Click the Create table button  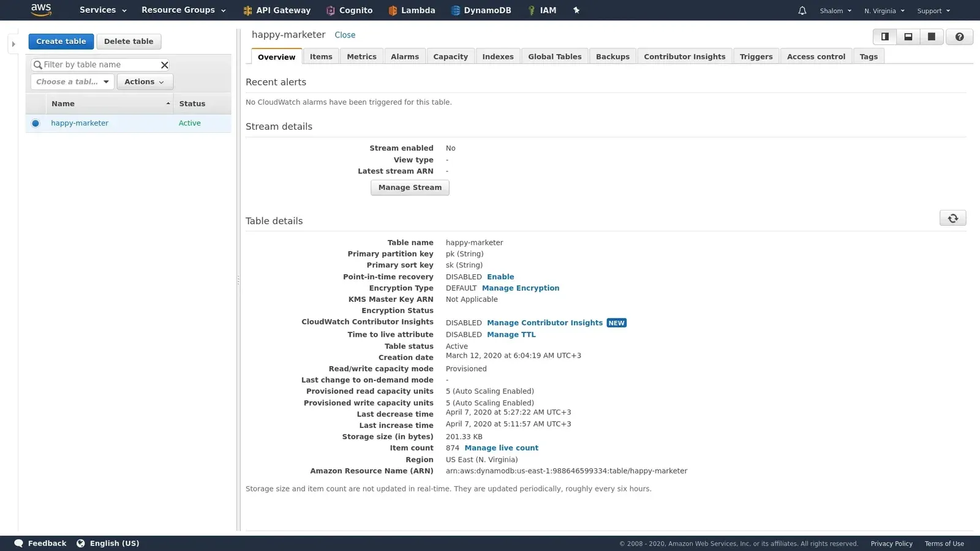61,42
